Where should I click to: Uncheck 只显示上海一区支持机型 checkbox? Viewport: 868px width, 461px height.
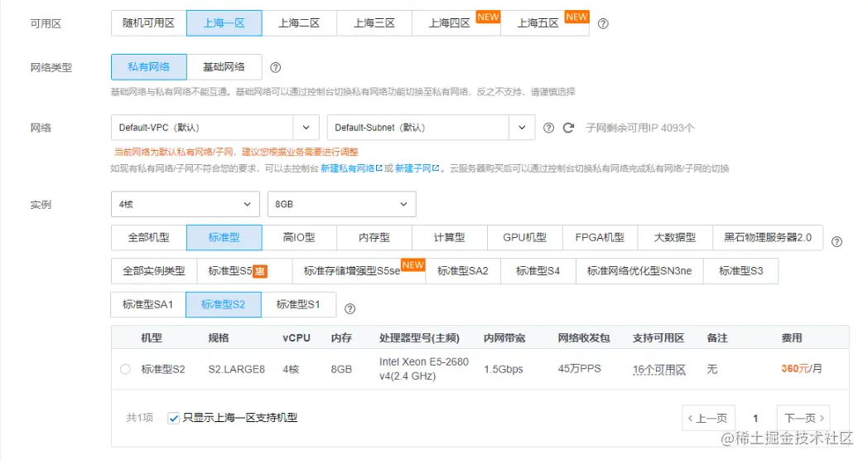173,418
